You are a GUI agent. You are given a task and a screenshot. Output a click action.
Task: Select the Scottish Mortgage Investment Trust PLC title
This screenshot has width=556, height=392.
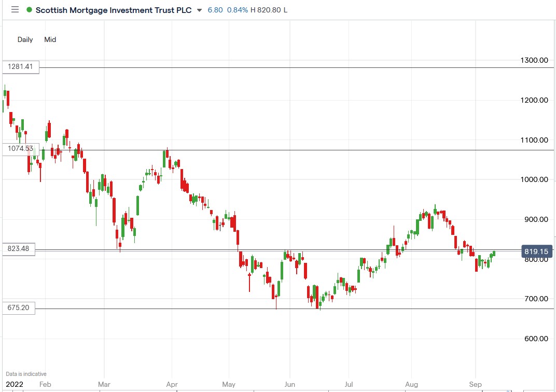click(x=114, y=9)
